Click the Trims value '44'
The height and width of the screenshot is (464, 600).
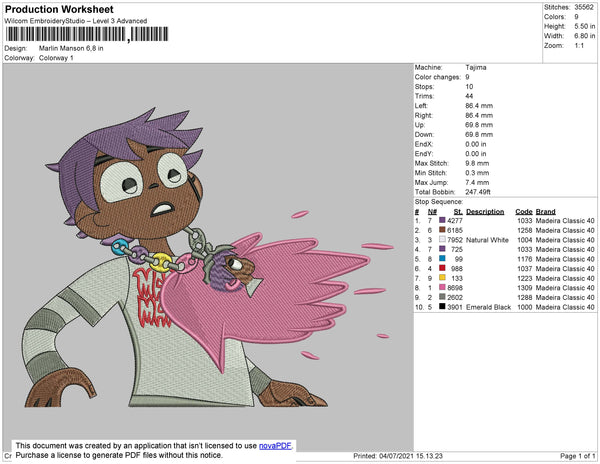tap(469, 96)
